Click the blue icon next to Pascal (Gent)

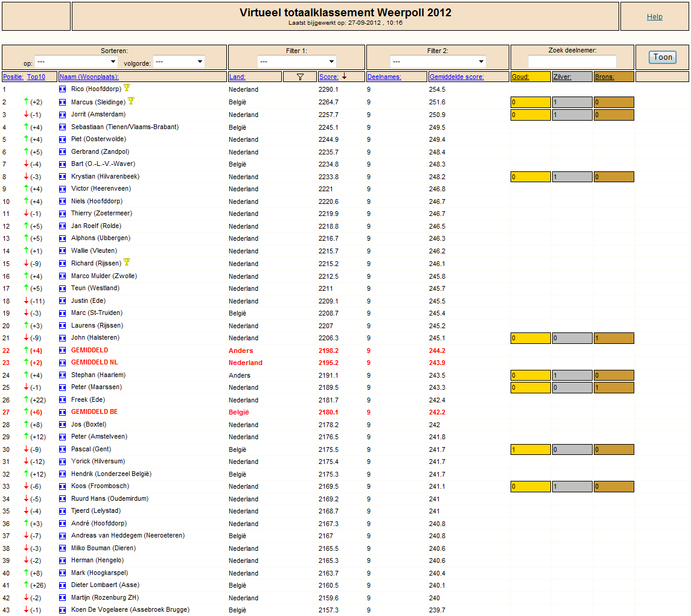pyautogui.click(x=63, y=449)
